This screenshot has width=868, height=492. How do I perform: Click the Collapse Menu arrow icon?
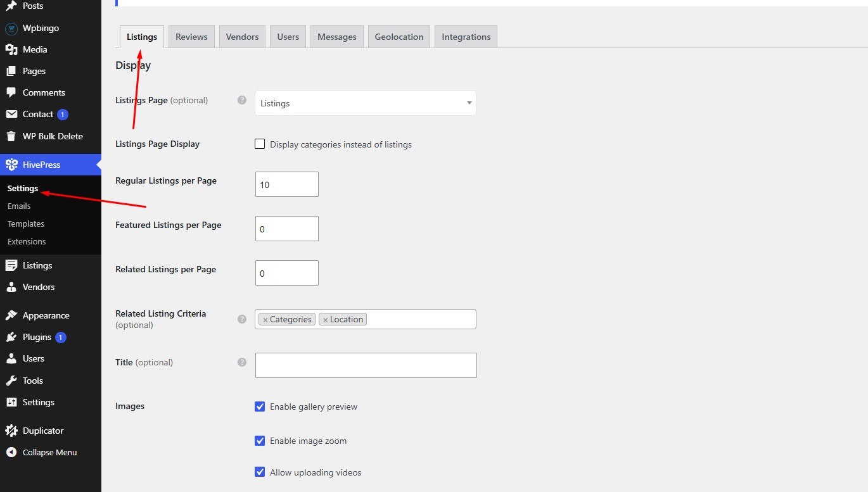[x=11, y=452]
